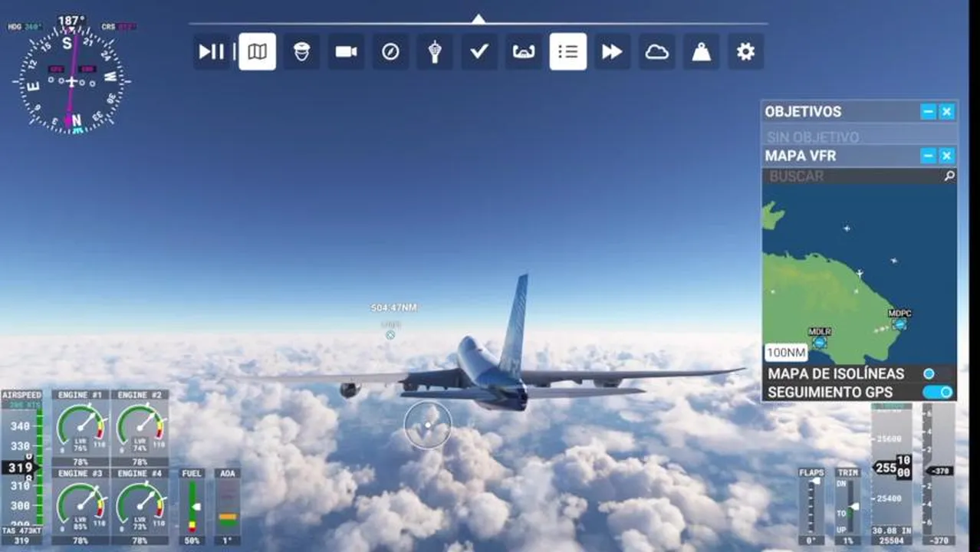Viewport: 980px width, 552px height.
Task: Toggle the objectives list icon
Action: pyautogui.click(x=567, y=51)
